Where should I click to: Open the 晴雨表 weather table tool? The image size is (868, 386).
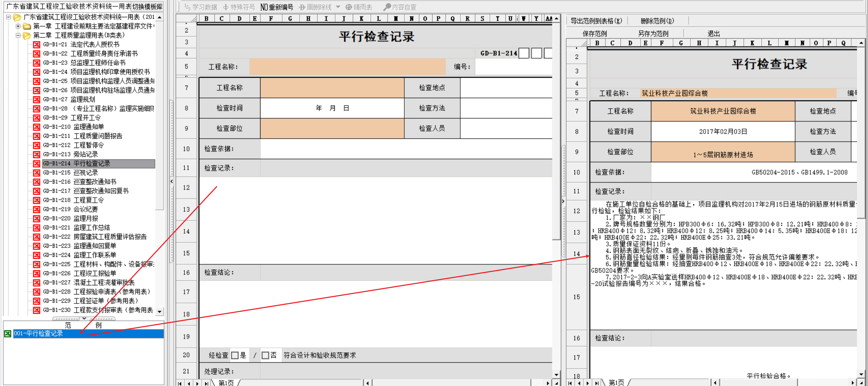[x=359, y=7]
